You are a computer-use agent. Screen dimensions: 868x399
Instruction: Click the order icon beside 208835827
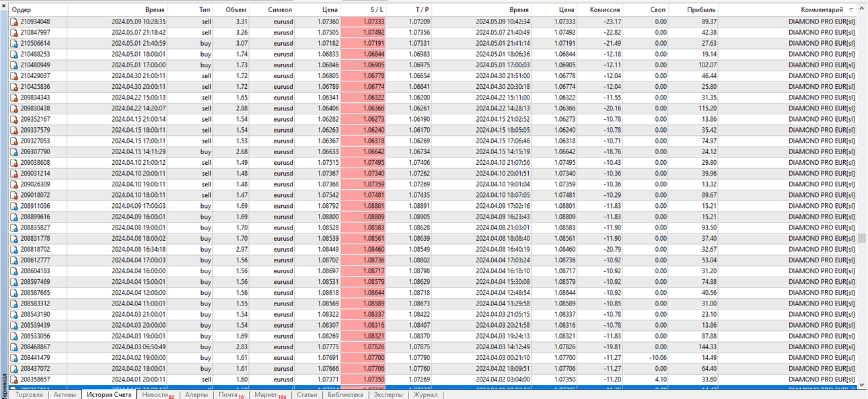click(x=14, y=227)
